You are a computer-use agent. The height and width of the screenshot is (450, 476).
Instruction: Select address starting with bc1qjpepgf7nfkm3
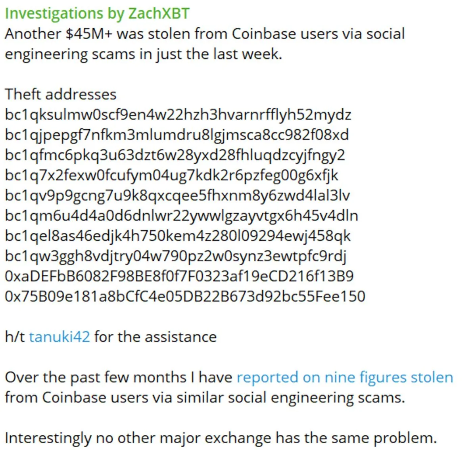[177, 135]
